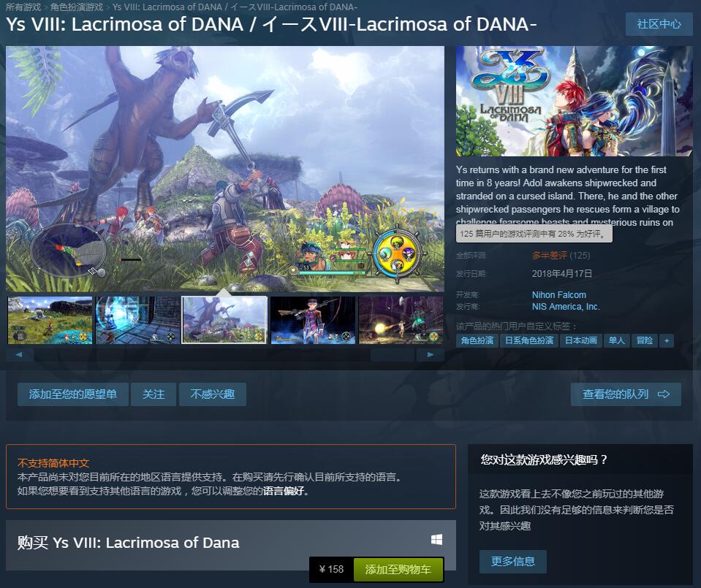
Task: Click the right arrow of screenshot carousel
Action: pyautogui.click(x=430, y=355)
